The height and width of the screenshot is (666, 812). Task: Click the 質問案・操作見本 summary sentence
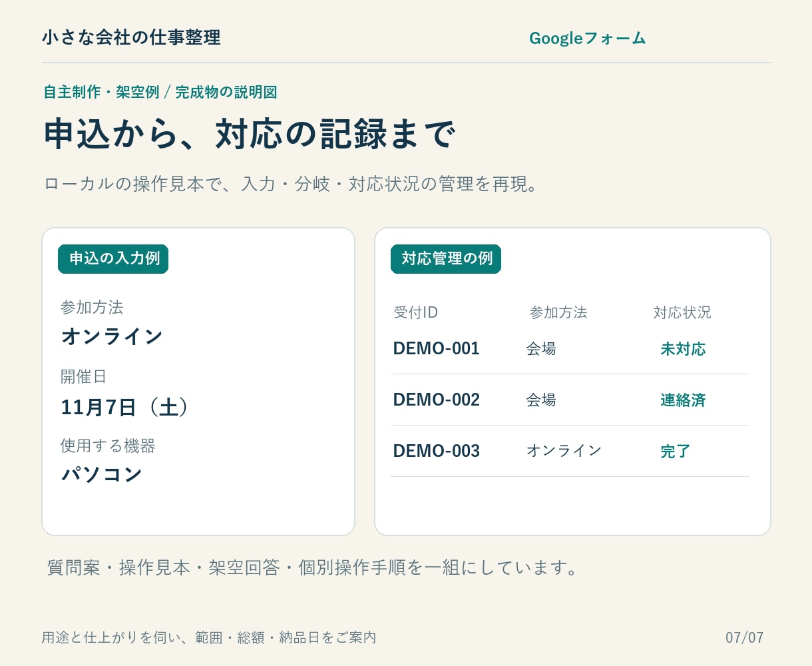313,568
